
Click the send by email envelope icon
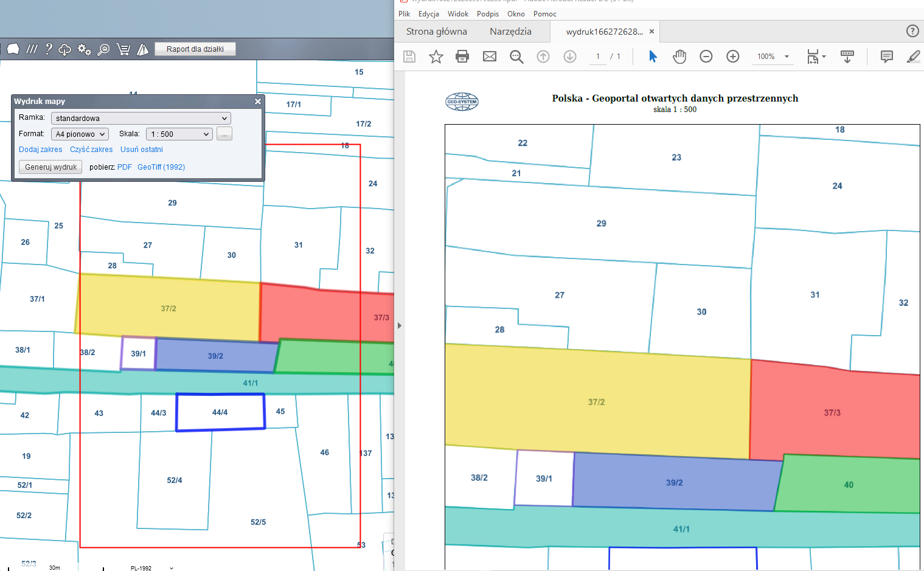490,57
